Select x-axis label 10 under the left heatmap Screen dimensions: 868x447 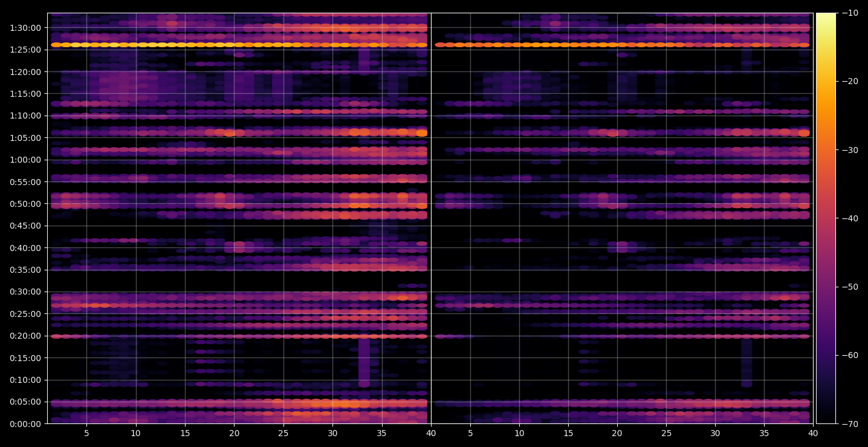coord(135,434)
